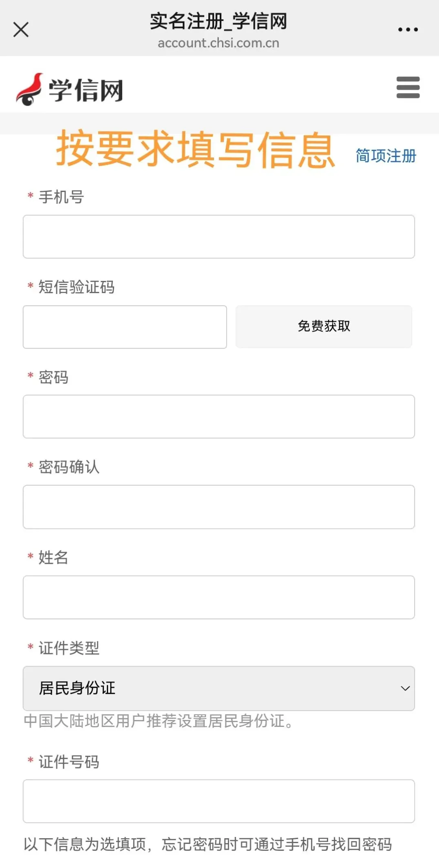Click the 证件号码 input field
This screenshot has width=439, height=868.
click(x=218, y=801)
